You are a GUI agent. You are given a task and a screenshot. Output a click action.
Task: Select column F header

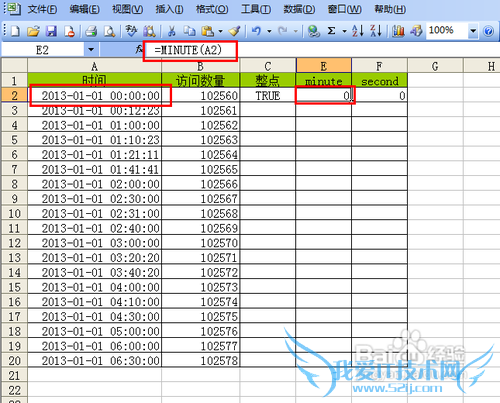[379, 66]
